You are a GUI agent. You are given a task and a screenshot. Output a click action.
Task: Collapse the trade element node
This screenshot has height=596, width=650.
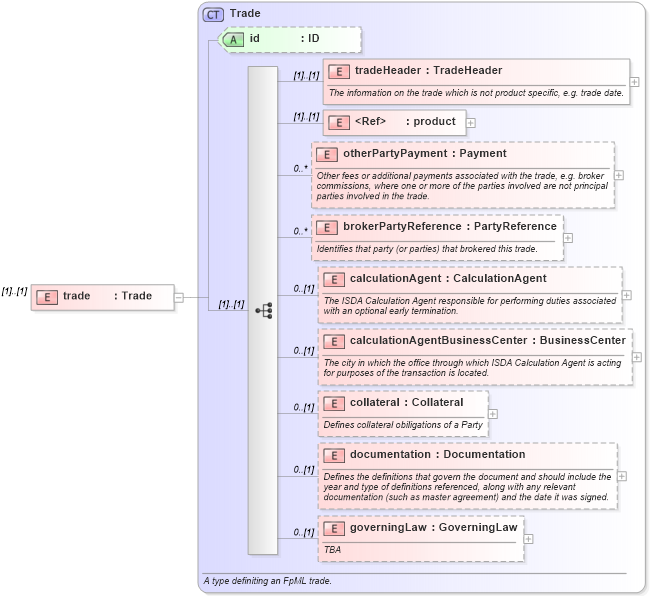179,297
